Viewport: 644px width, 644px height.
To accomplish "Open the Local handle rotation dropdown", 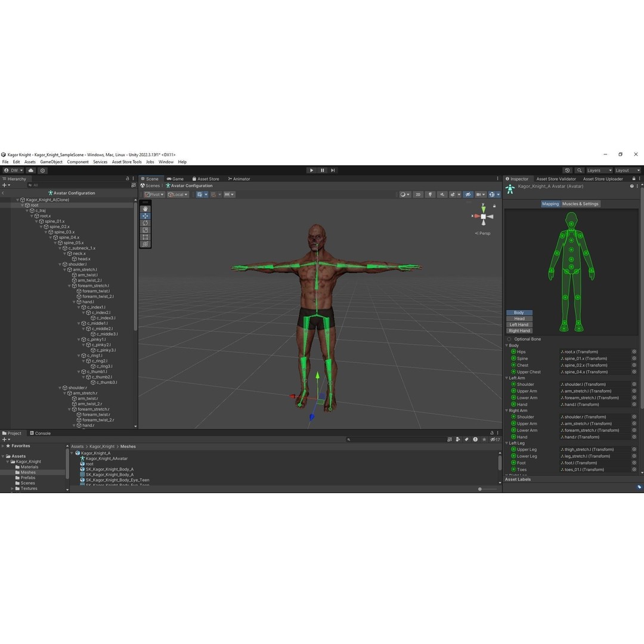I will [178, 194].
